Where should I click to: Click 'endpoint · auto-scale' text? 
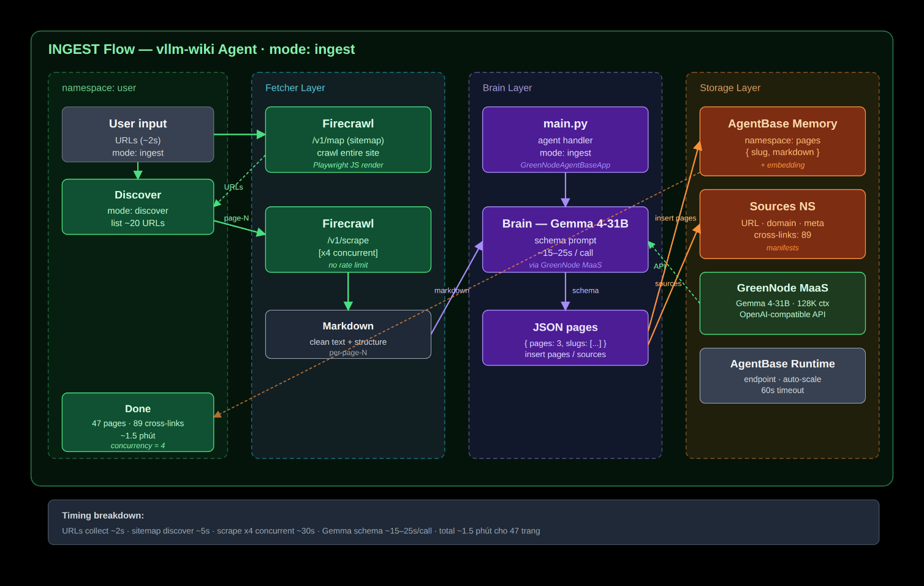click(782, 379)
